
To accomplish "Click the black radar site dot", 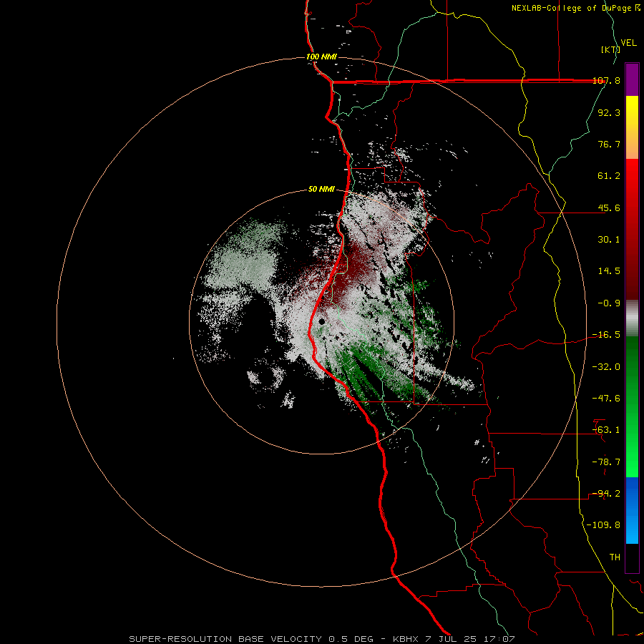I will 322,321.
